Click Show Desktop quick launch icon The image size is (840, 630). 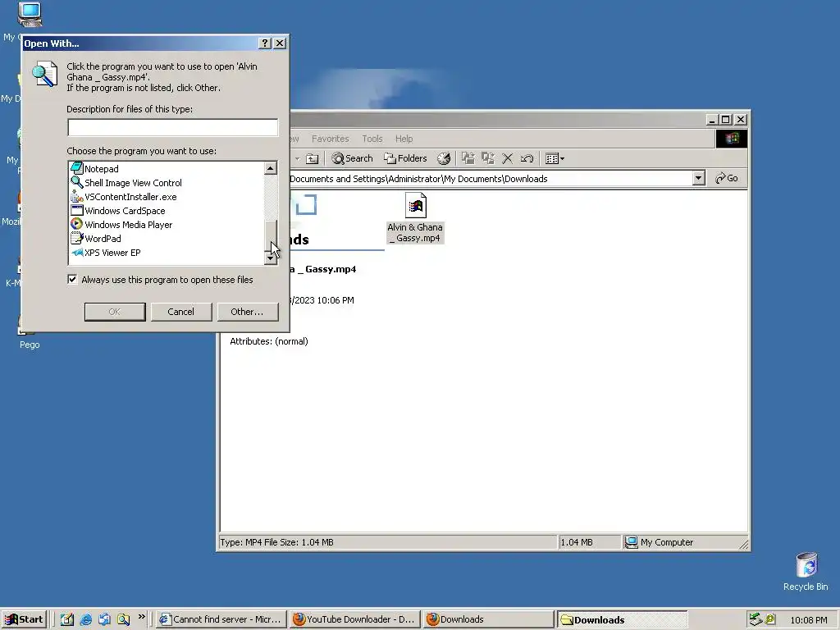coord(67,619)
